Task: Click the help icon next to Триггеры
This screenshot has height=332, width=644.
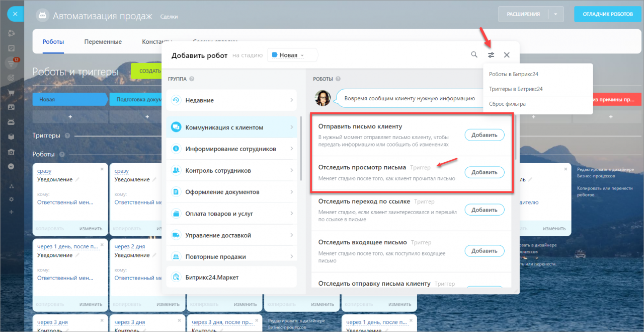Action: (67, 136)
